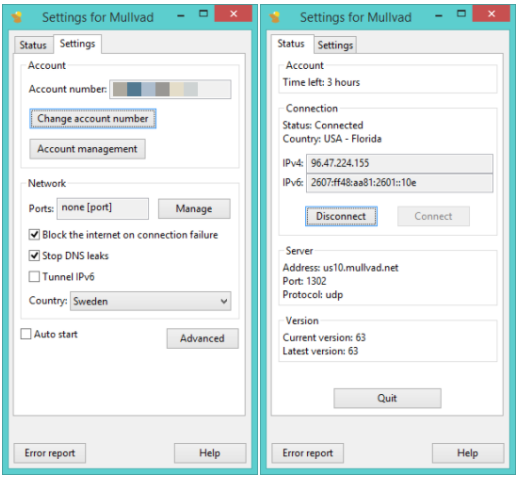Select Status tab in right window
Viewport: 520px width, 479px height.
click(x=291, y=44)
